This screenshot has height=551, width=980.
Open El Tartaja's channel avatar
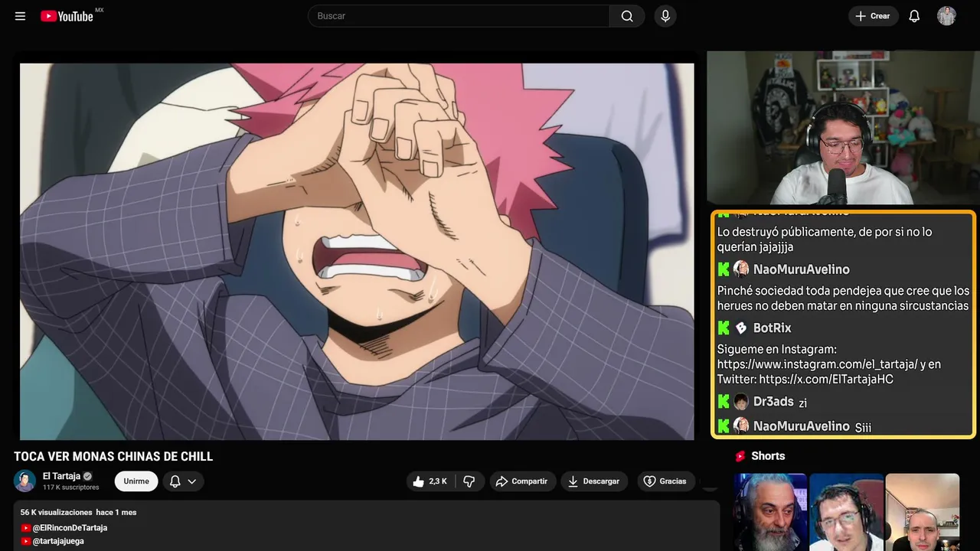click(25, 481)
